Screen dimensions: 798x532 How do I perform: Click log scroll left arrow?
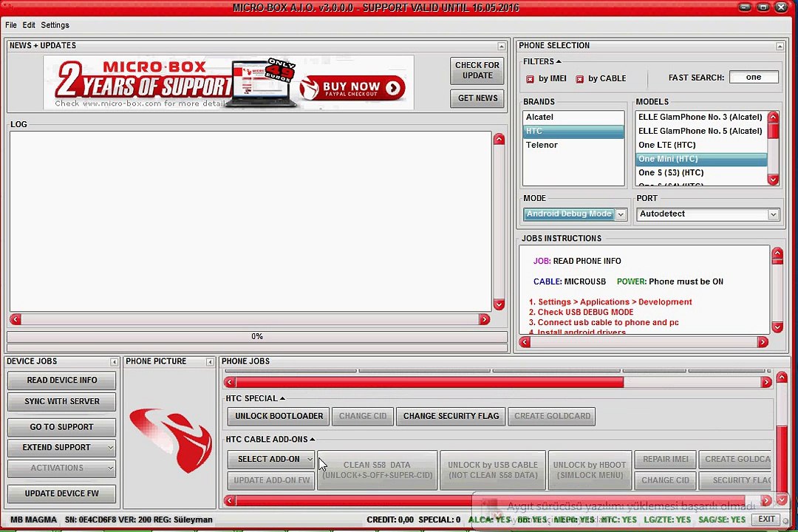pyautogui.click(x=16, y=319)
